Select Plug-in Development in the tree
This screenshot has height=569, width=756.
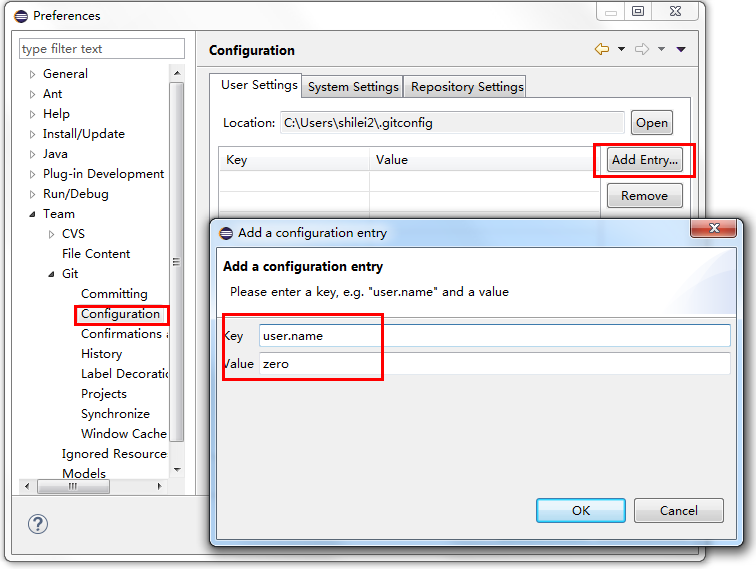coord(104,174)
